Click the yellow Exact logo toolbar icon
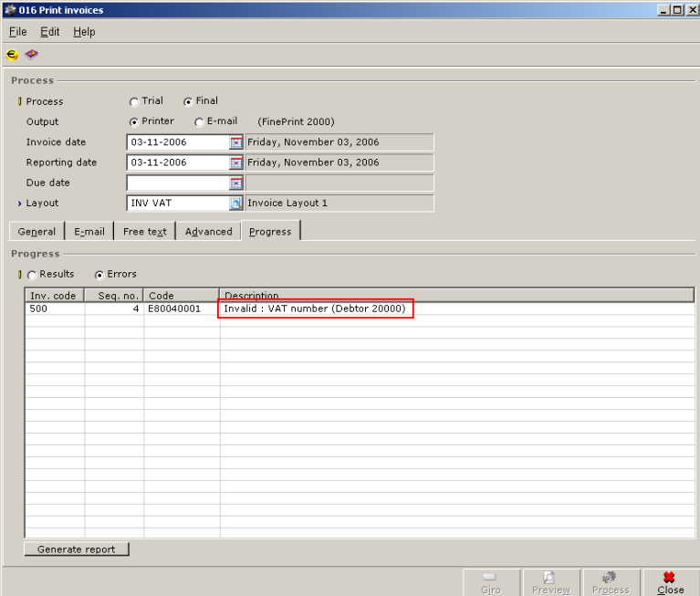 point(12,55)
